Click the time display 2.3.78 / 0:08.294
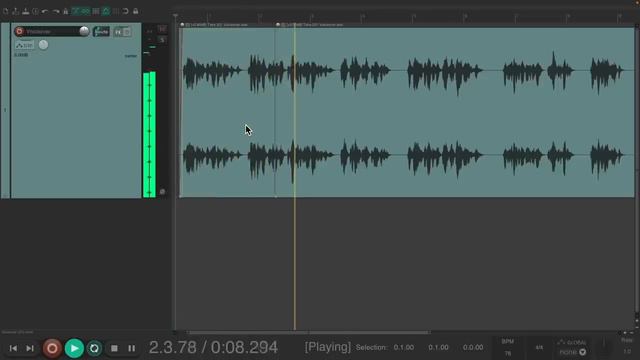This screenshot has width=640, height=360. [x=213, y=347]
